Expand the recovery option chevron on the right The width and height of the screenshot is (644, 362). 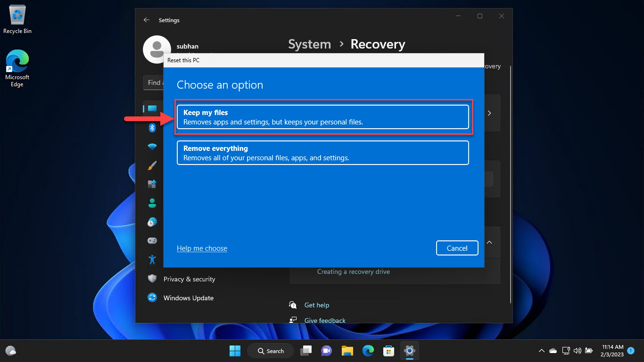point(489,242)
